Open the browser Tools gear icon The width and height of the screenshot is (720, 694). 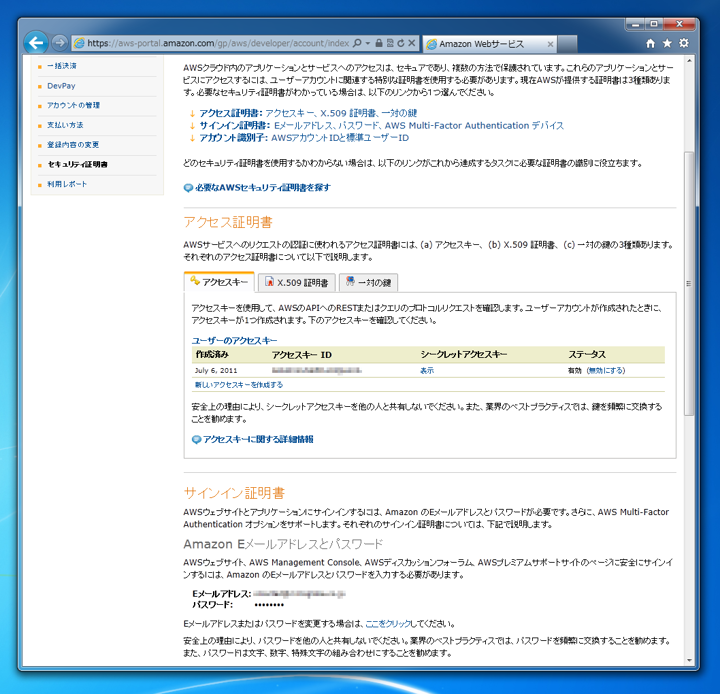[x=684, y=43]
